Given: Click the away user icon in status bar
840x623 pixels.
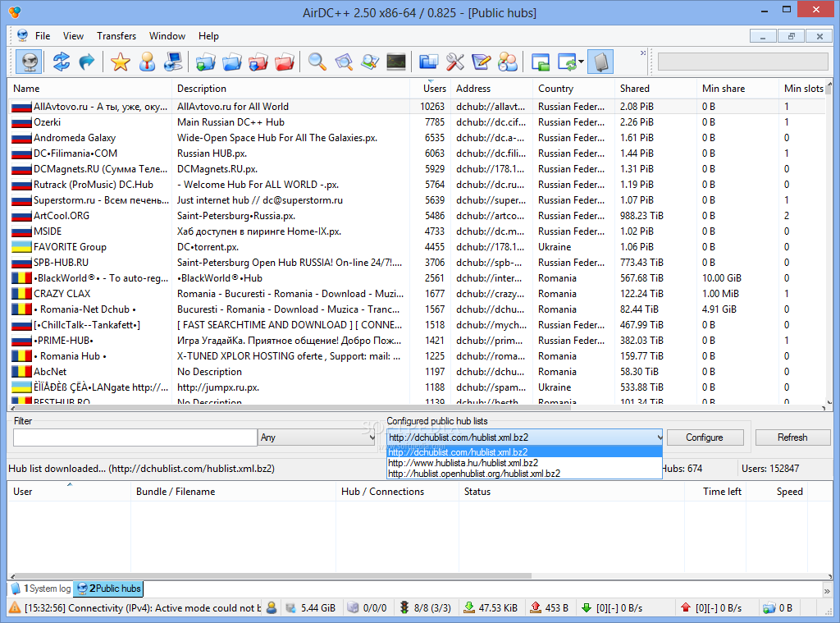Looking at the screenshot, I should click(272, 607).
